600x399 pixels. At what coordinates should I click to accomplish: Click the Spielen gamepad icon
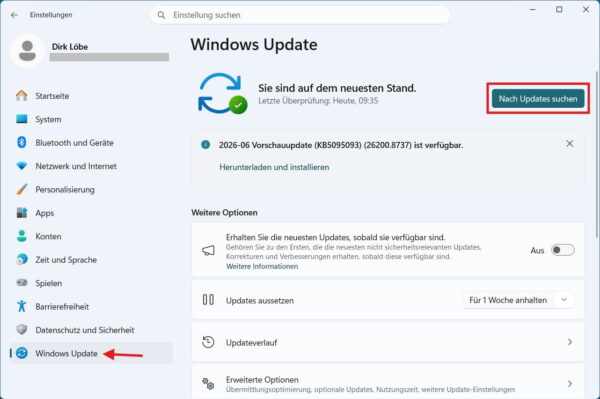point(22,283)
